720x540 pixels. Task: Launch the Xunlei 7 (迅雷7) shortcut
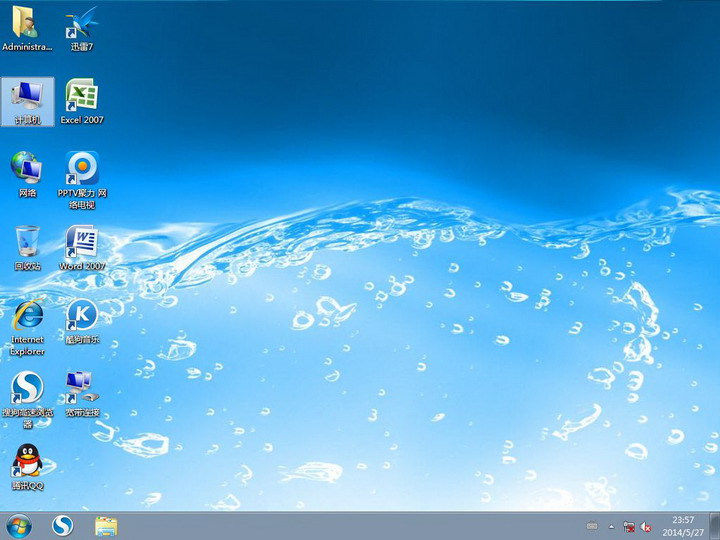pyautogui.click(x=81, y=23)
